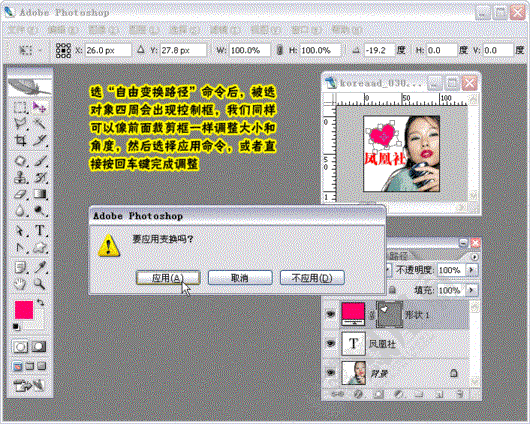The image size is (530, 424).
Task: Open the opacity 不透明度 slider arrow
Action: [x=471, y=270]
